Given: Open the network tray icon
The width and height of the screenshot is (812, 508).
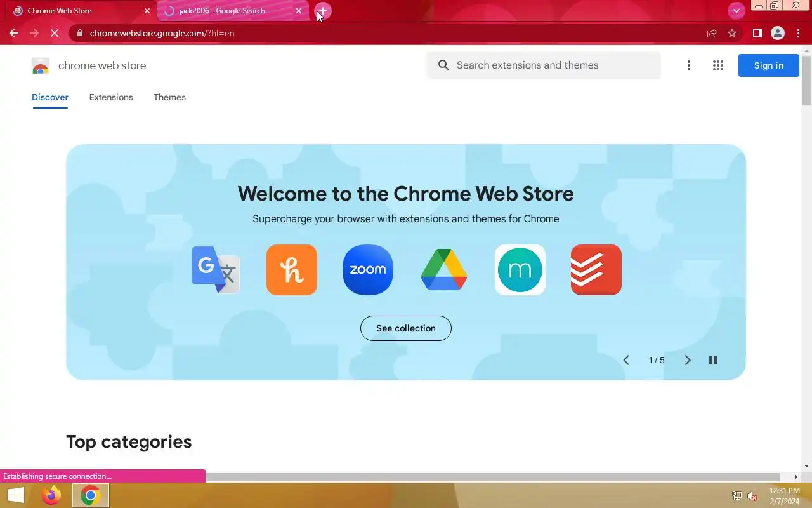Looking at the screenshot, I should 737,496.
